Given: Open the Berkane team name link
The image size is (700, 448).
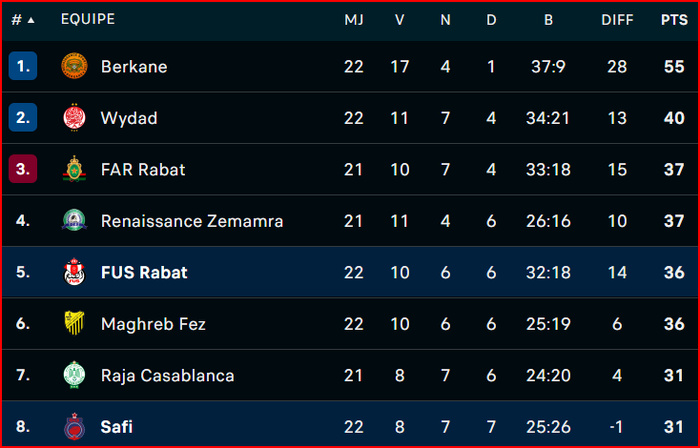Looking at the screenshot, I should coord(134,67).
